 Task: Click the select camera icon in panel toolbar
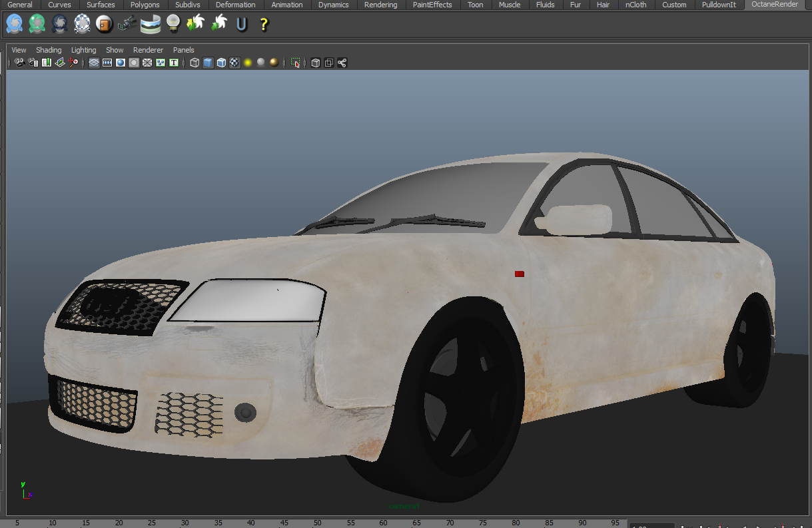click(20, 63)
